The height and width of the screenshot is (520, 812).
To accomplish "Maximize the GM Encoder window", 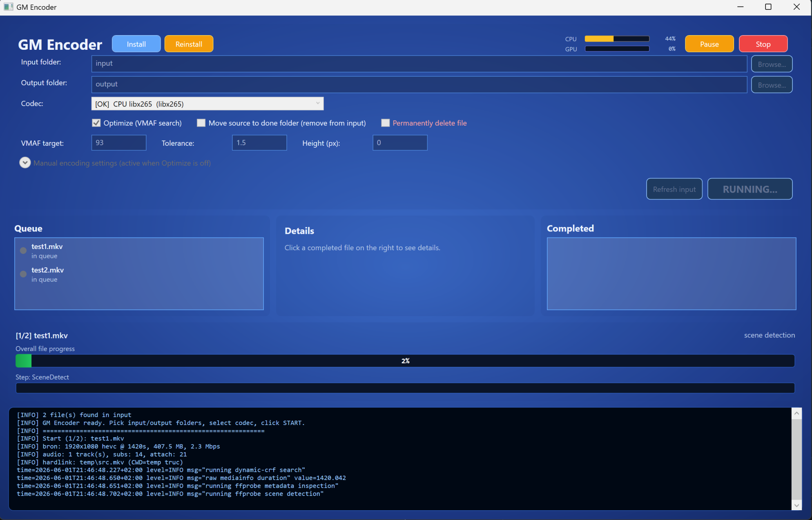I will 768,7.
